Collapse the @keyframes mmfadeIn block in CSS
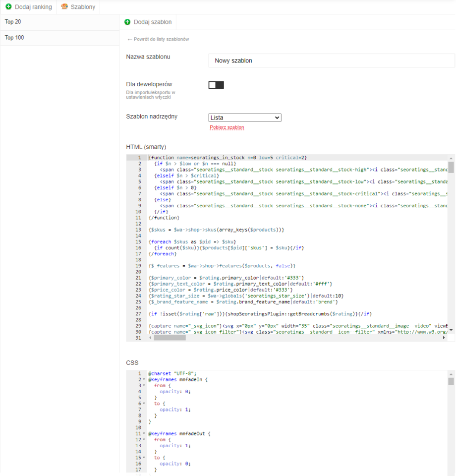The image size is (456, 476). pyautogui.click(x=144, y=379)
